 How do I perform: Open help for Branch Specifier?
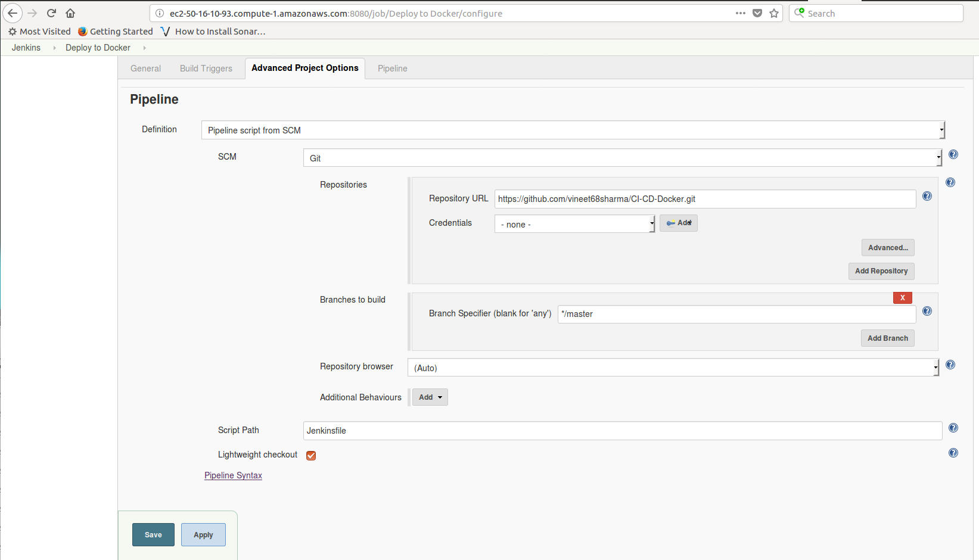click(x=927, y=311)
